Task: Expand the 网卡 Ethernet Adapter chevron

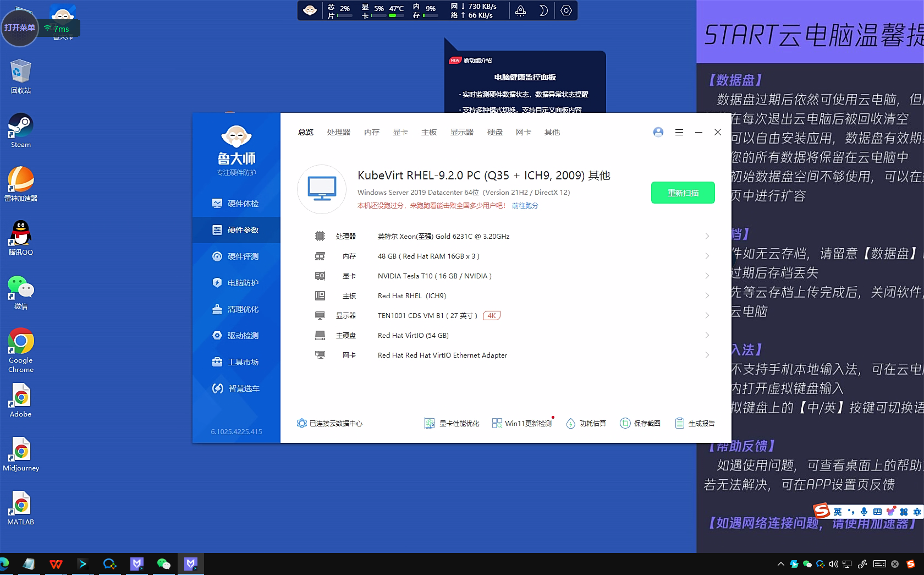Action: point(707,355)
